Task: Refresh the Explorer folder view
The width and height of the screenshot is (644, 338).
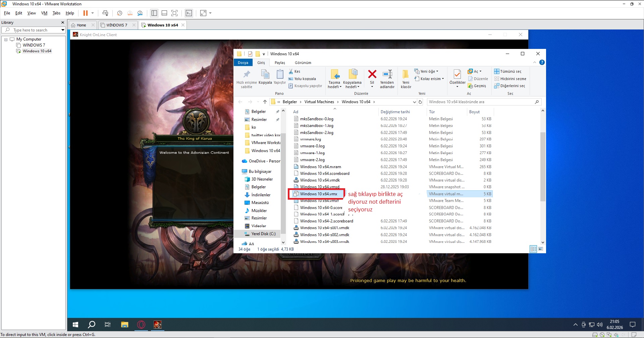Action: point(420,102)
